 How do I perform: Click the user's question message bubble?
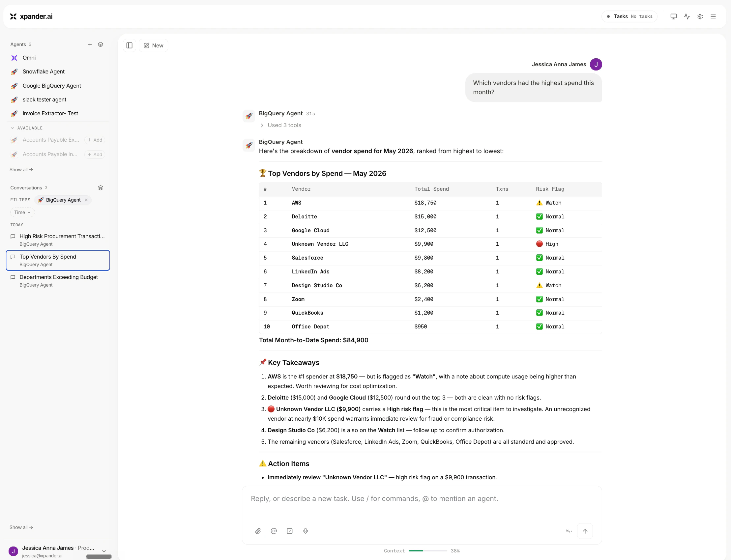pyautogui.click(x=534, y=87)
